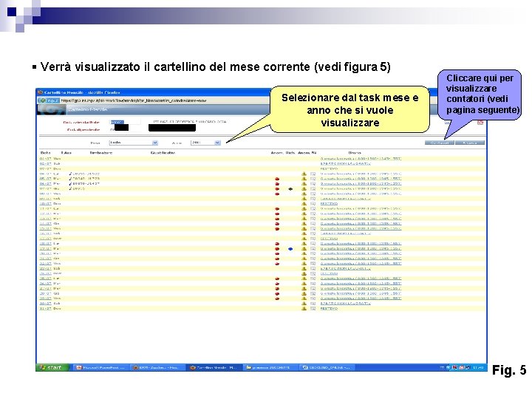The height and width of the screenshot is (399, 532).
Task: Open the 26-07 date link
Action: coord(46,284)
